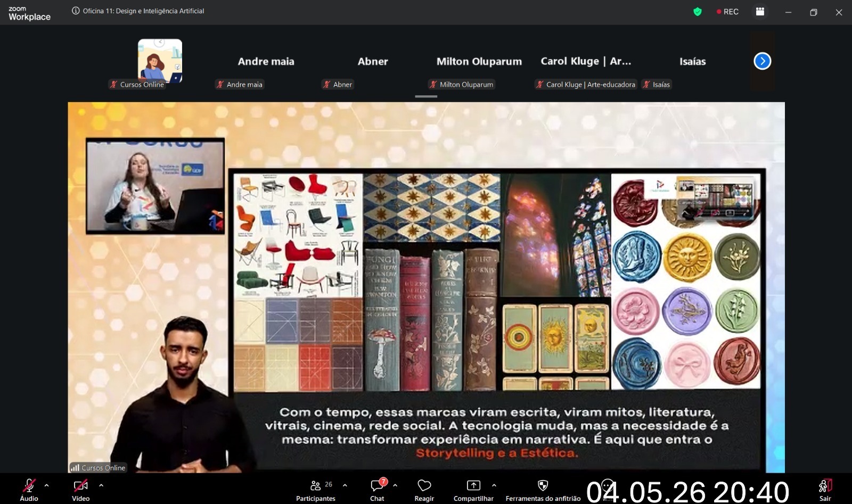
Task: Expand the arrow beside Participantes
Action: tap(345, 485)
